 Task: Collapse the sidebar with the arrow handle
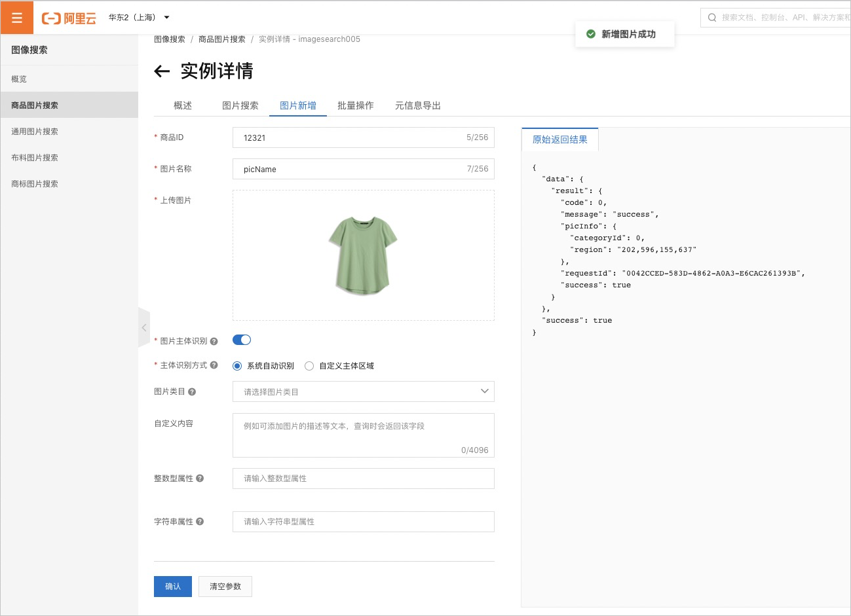pyautogui.click(x=144, y=327)
